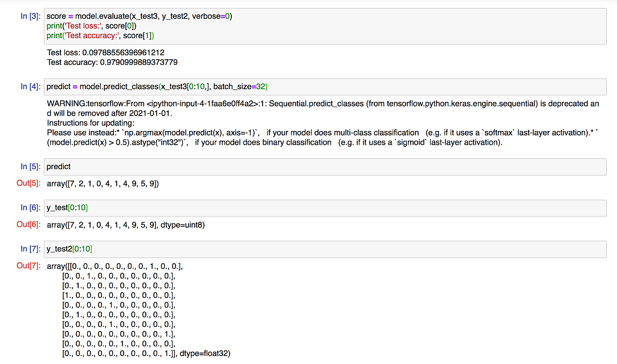Click the In [6] prompt label
This screenshot has width=617, height=364.
30,208
